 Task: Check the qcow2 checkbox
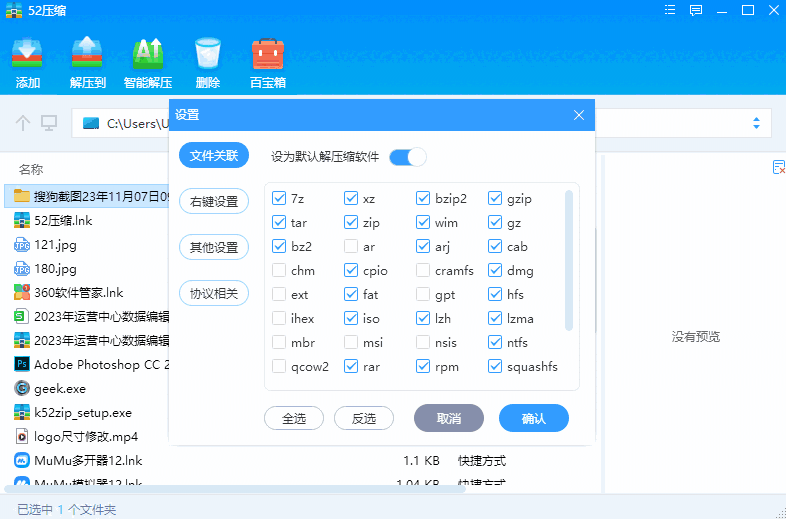click(x=279, y=367)
